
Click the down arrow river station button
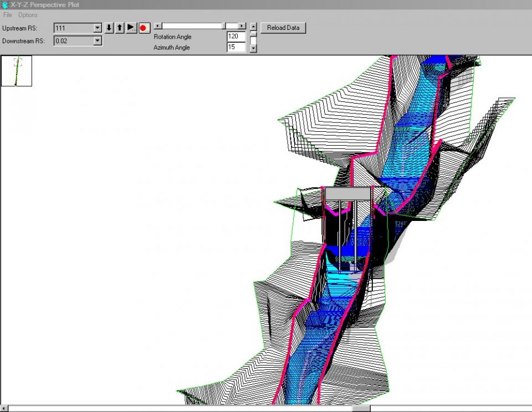(x=109, y=28)
